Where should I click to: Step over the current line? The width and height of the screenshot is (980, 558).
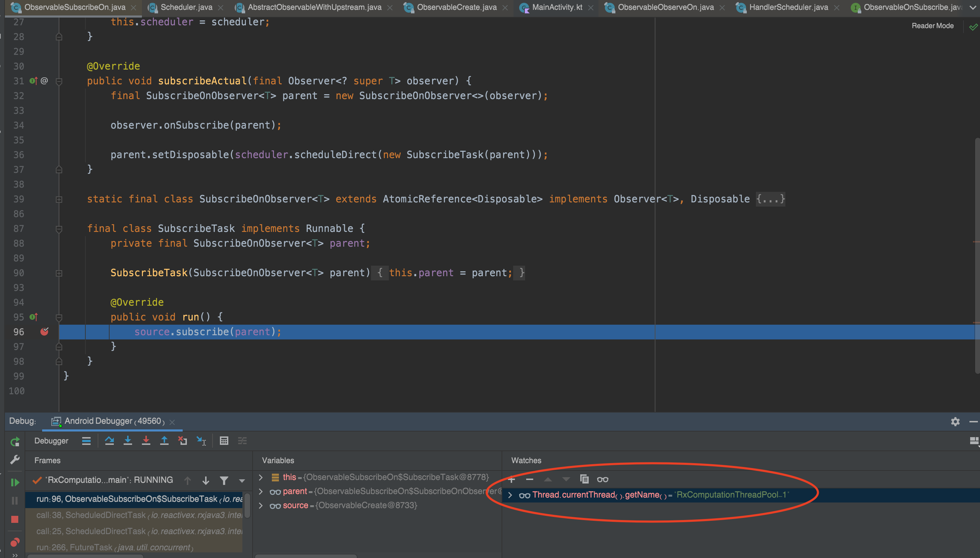click(110, 441)
